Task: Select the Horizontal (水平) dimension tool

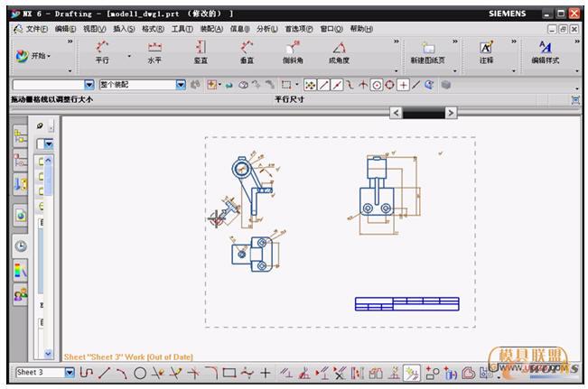Action: click(x=154, y=51)
